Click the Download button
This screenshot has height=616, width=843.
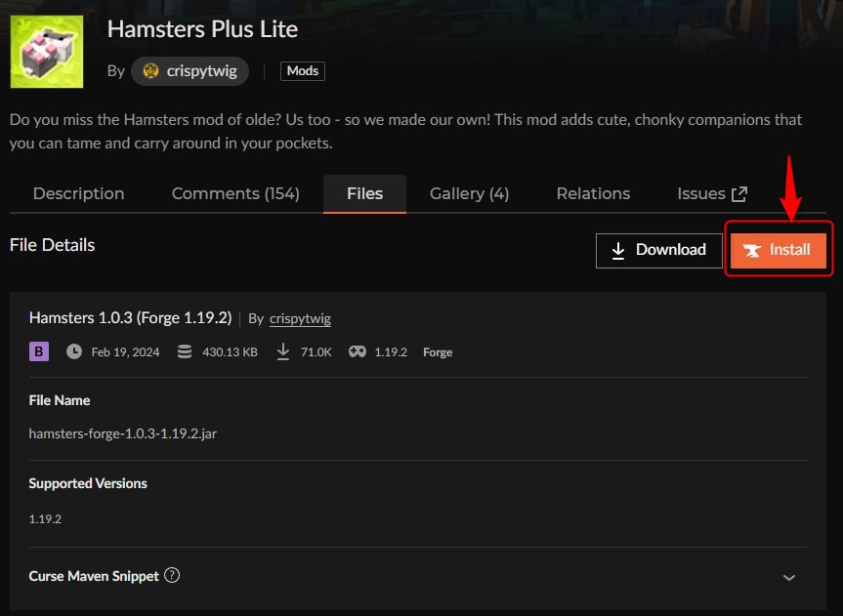tap(658, 250)
